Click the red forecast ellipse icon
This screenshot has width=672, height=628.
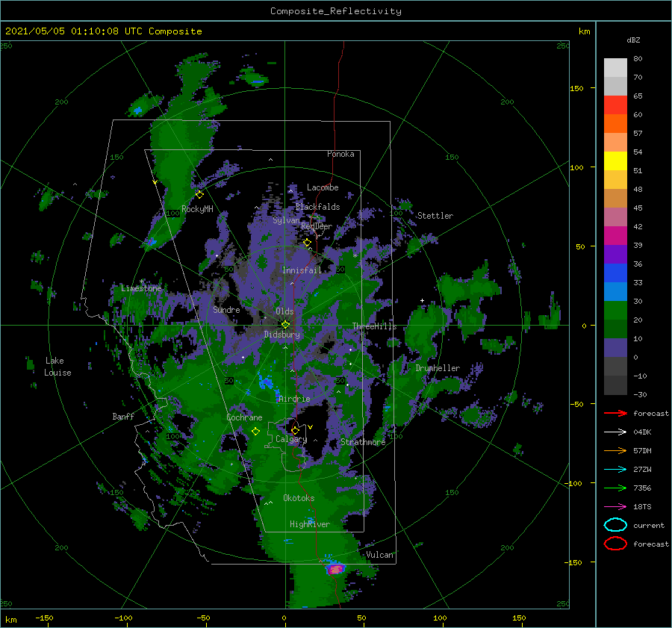coord(615,544)
